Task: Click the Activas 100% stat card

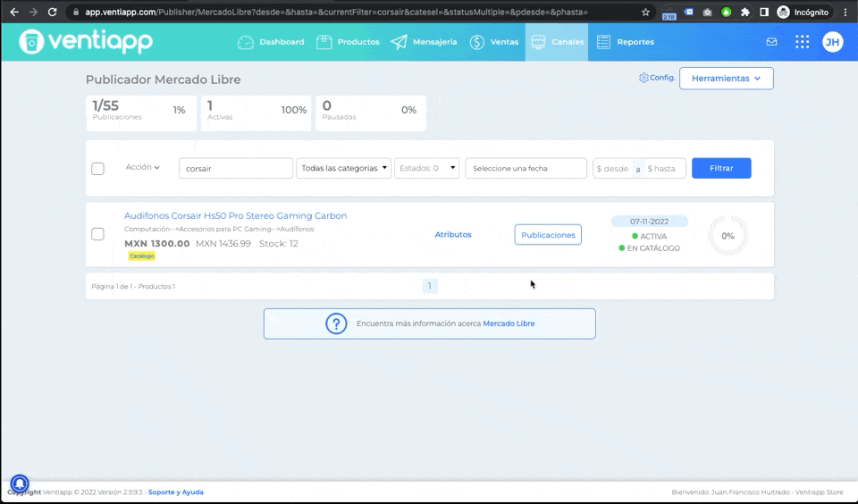Action: (257, 113)
